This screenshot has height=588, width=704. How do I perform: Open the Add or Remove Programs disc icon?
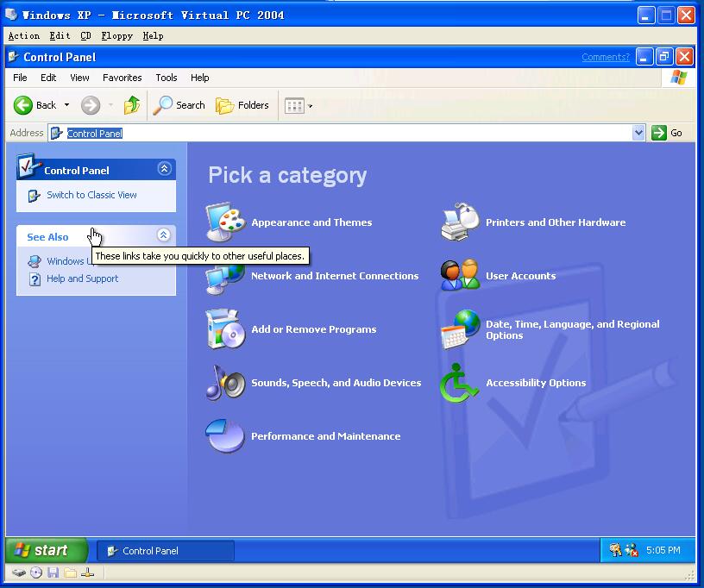tap(225, 328)
